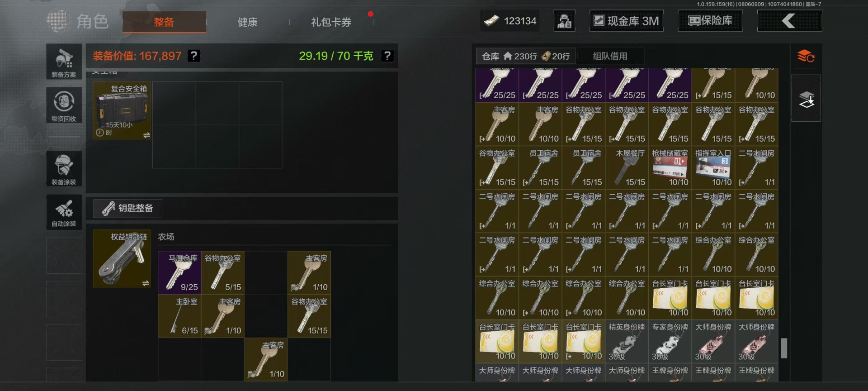Open the 现金库 3M button
This screenshot has height=391, width=868.
pos(627,21)
